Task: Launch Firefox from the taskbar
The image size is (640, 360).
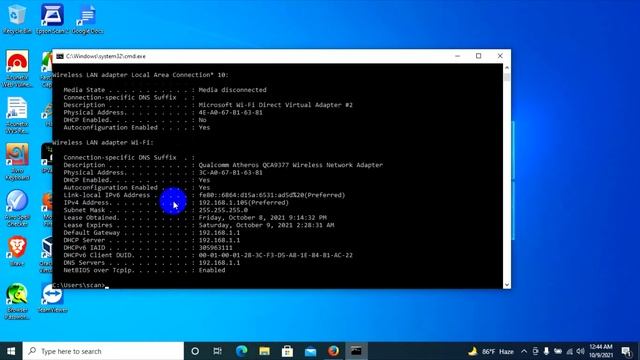Action: [x=333, y=351]
